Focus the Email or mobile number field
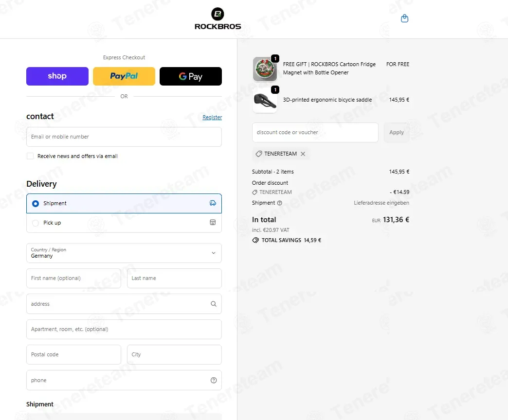 coord(124,137)
